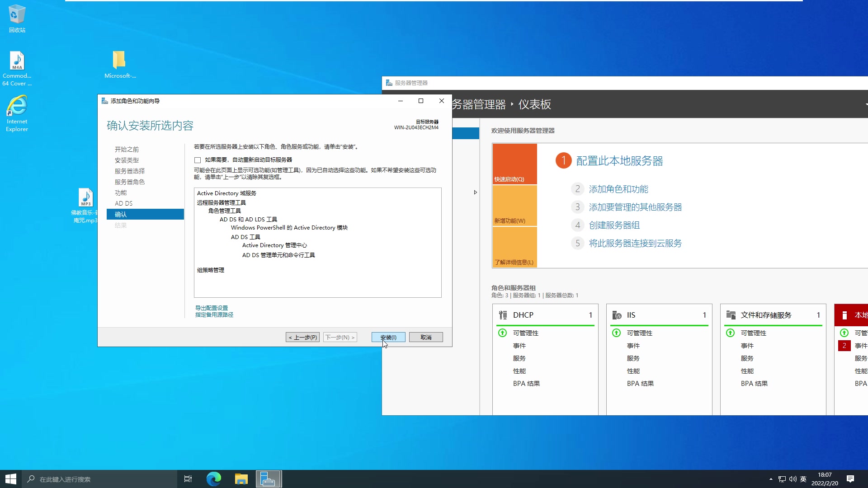This screenshot has width=868, height=488.
Task: Show hidden tray icons chevron
Action: click(771, 479)
